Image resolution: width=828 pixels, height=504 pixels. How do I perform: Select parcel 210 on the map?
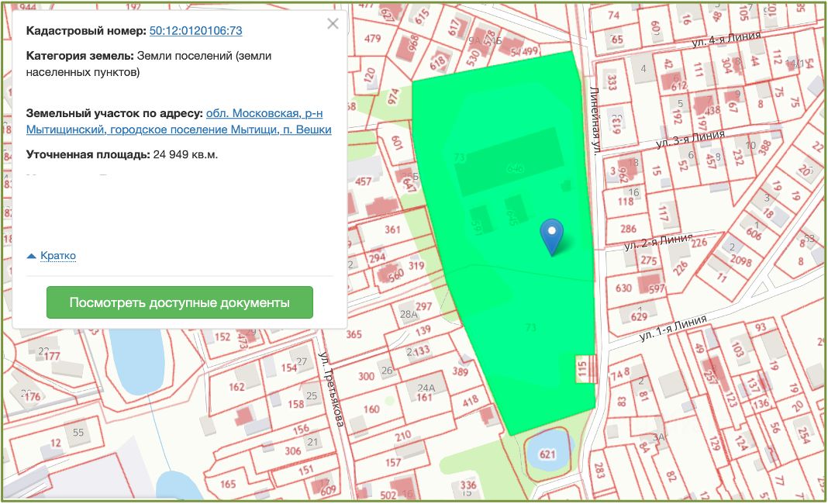403,436
